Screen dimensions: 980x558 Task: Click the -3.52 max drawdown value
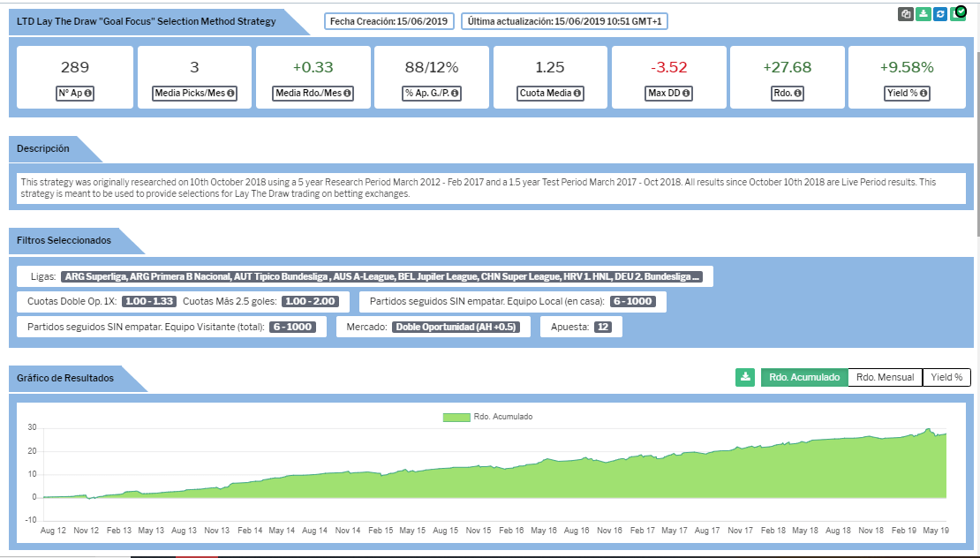(668, 67)
